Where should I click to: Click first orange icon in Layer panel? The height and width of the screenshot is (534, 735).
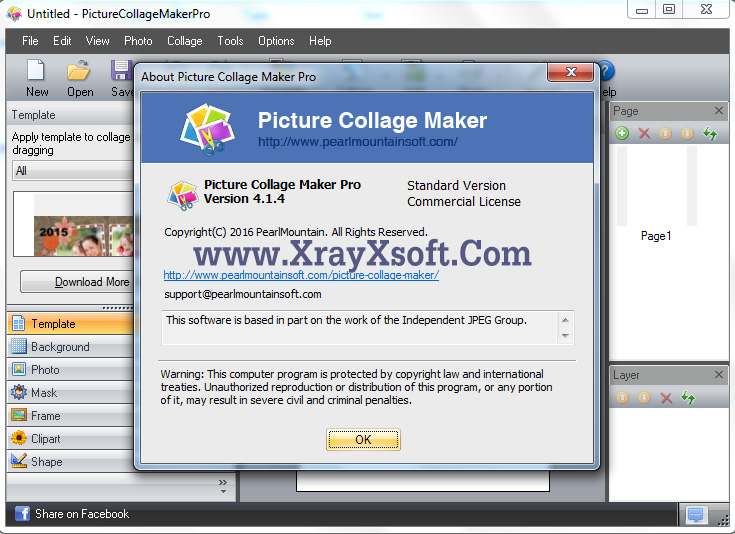click(622, 398)
